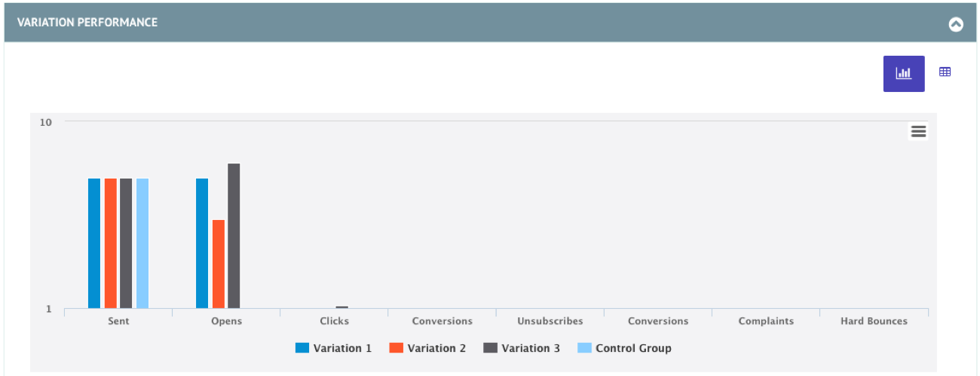Click the Variation 3 gray legend swatch
This screenshot has width=980, height=376.
point(491,348)
